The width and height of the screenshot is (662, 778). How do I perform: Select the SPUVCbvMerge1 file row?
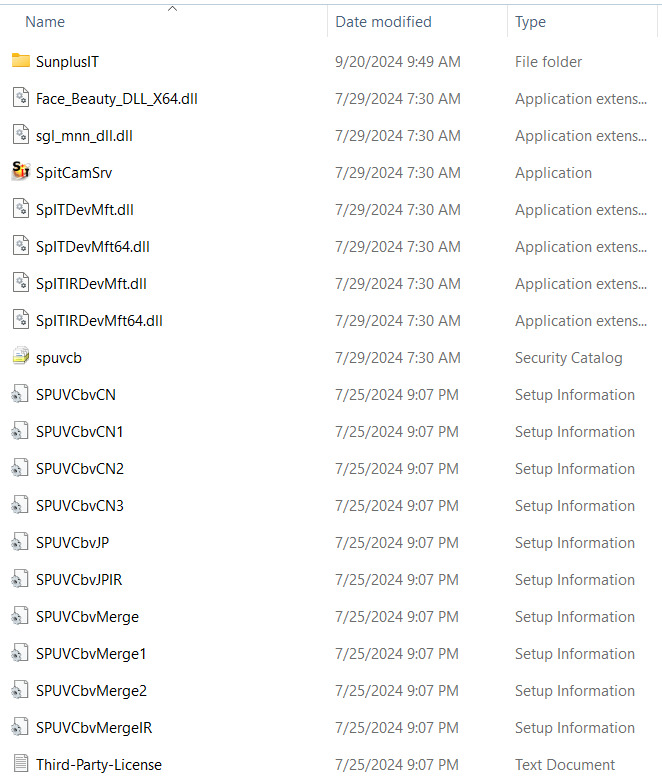click(x=91, y=653)
